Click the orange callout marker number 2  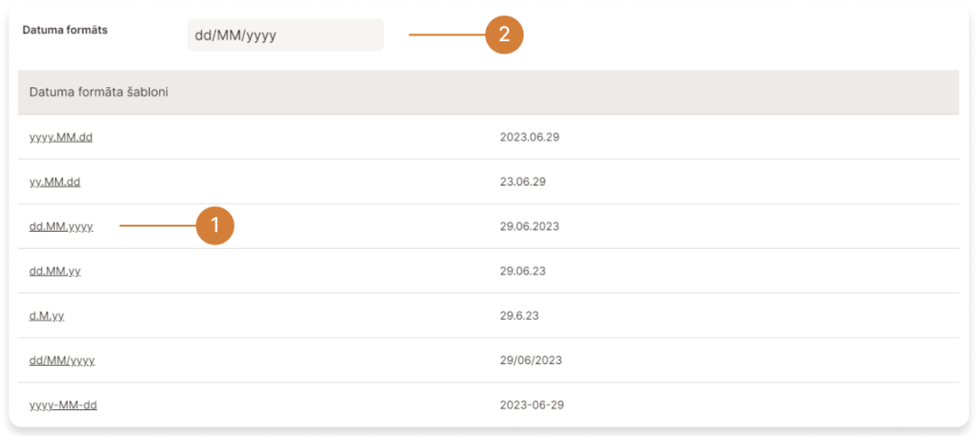[504, 34]
